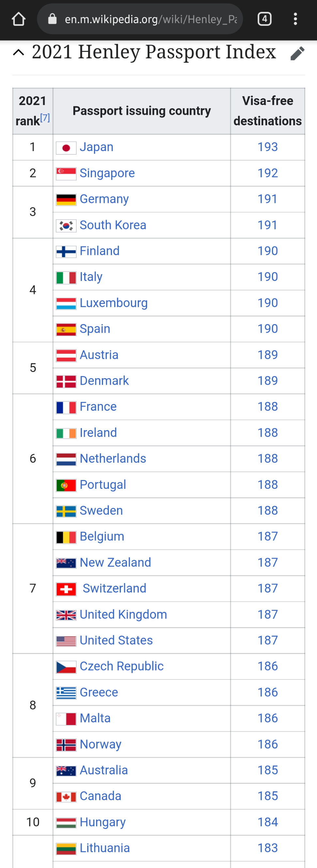
Task: Tap the Canada flag icon
Action: (x=66, y=797)
